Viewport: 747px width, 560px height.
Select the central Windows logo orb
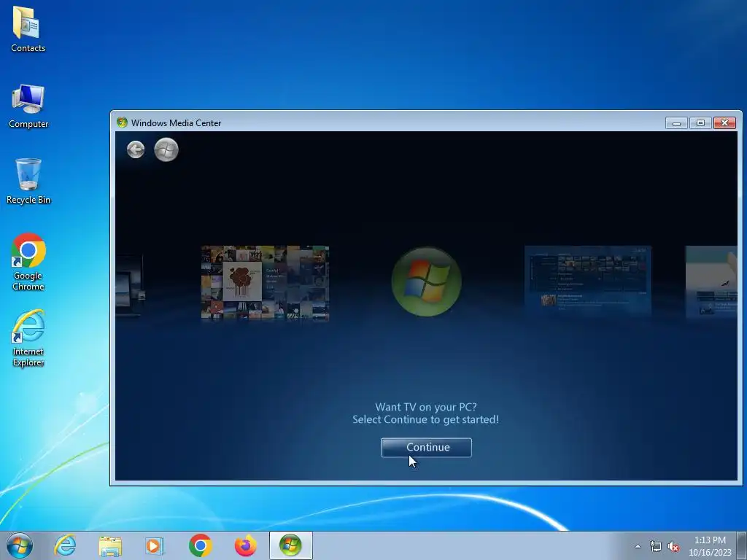tap(426, 281)
